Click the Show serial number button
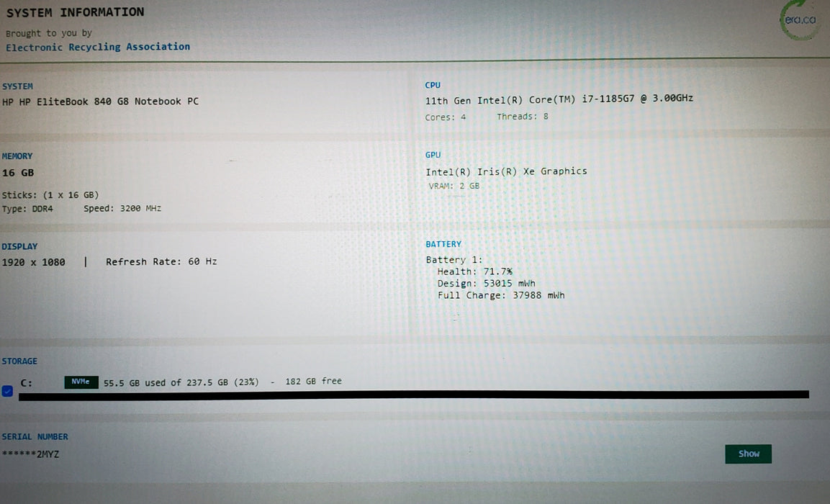830x504 pixels. click(748, 454)
